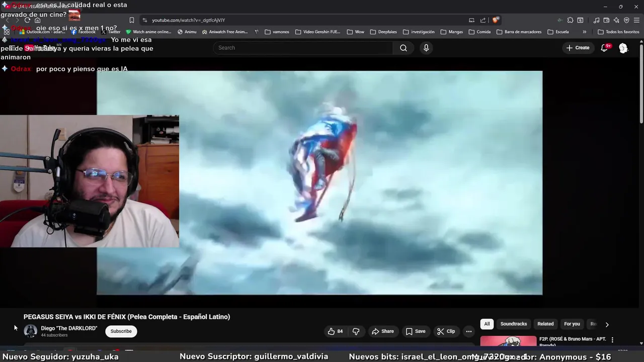
Task: Open the Leo AI sparkle icon
Action: [x=616, y=20]
